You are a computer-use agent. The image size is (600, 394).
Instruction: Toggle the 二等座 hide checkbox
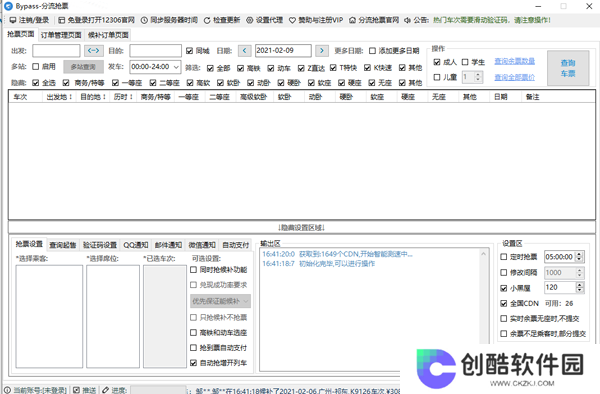(x=153, y=83)
